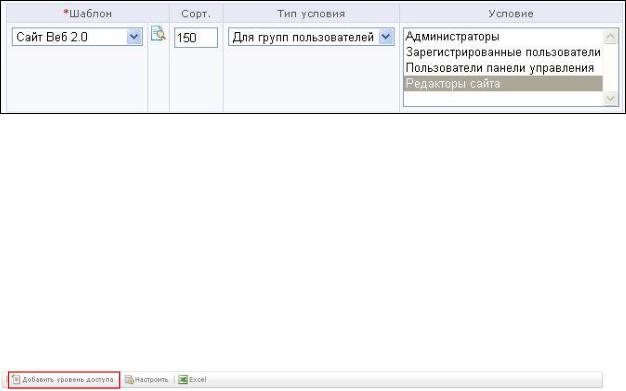Select the highlighted Редакторы сайта item

pyautogui.click(x=503, y=83)
